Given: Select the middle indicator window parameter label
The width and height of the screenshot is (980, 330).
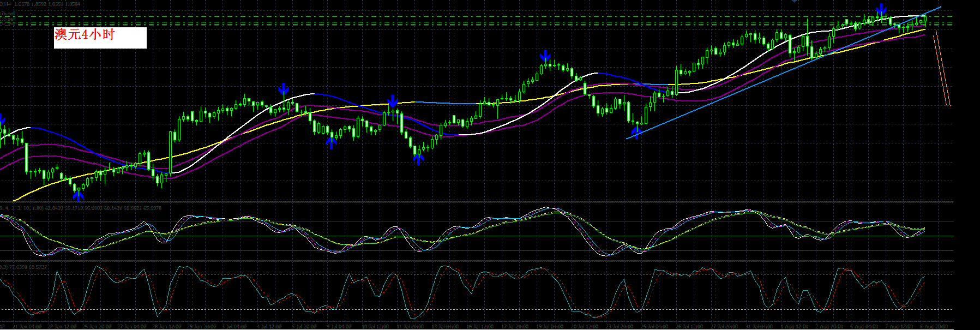Looking at the screenshot, I should [82, 208].
